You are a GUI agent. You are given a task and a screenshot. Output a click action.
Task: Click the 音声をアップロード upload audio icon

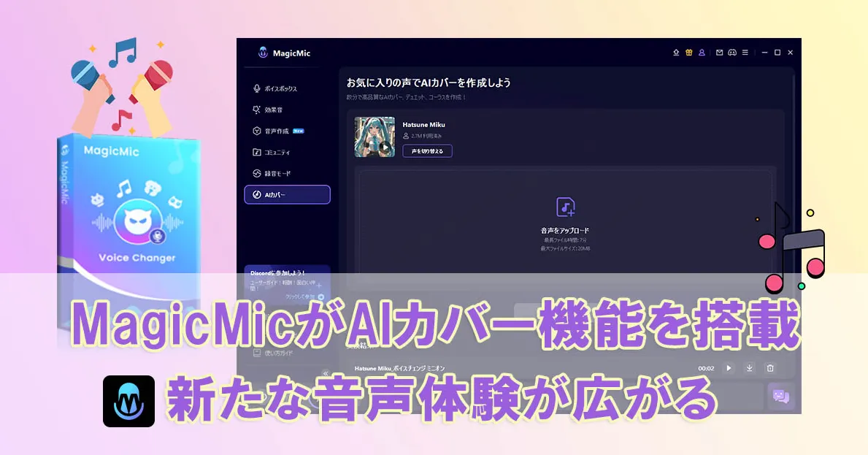click(566, 207)
